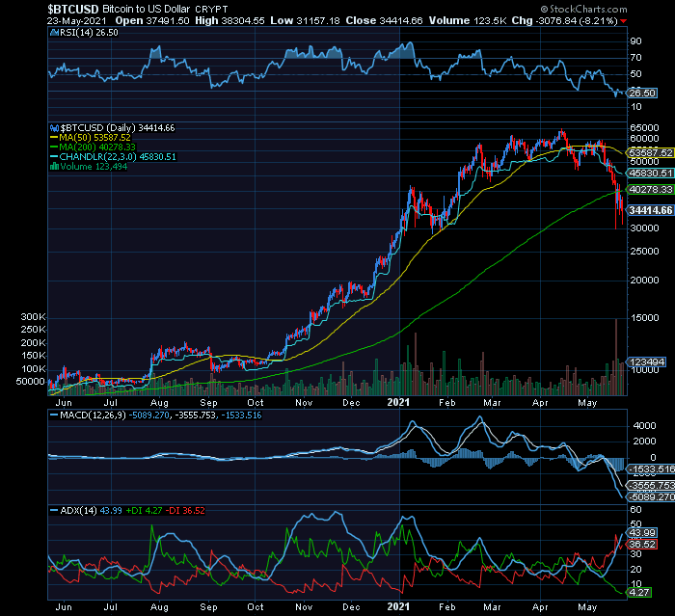Viewport: 675px width, 616px height.
Task: Click the 90 RSI axis label
Action: pyautogui.click(x=635, y=41)
